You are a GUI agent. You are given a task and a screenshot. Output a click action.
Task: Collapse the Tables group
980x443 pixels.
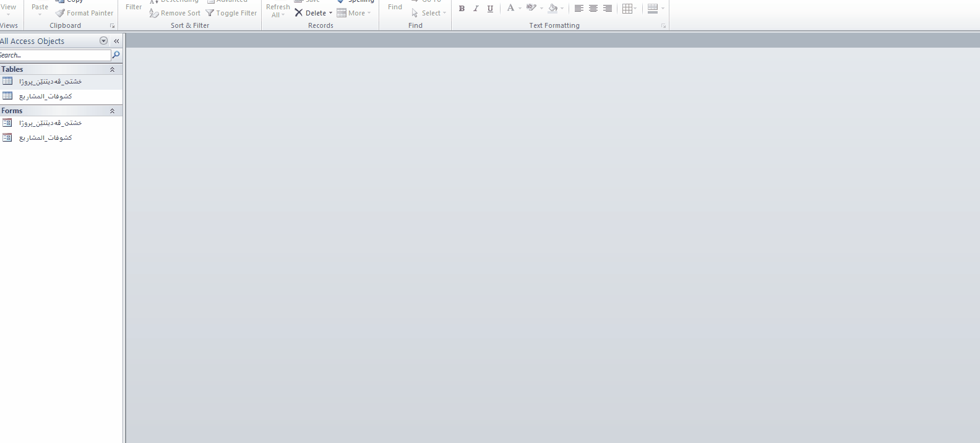point(112,69)
